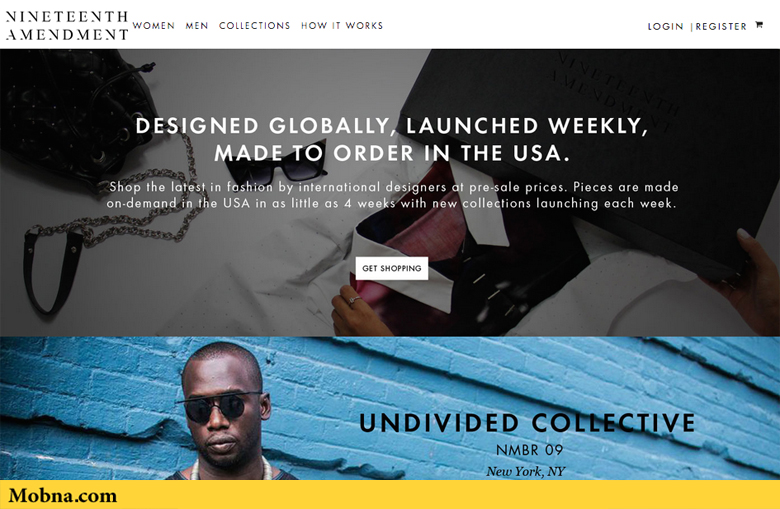Click the New York, NY location text
Image resolution: width=780 pixels, height=509 pixels.
(526, 471)
